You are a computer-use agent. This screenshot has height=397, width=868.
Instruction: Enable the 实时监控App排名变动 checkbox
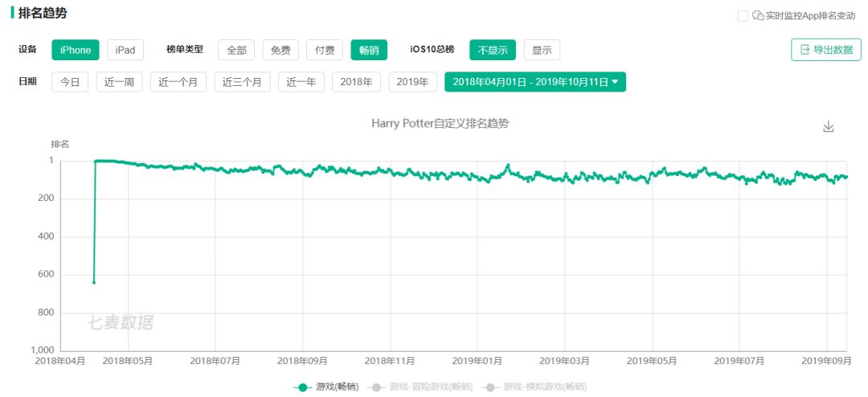(743, 16)
